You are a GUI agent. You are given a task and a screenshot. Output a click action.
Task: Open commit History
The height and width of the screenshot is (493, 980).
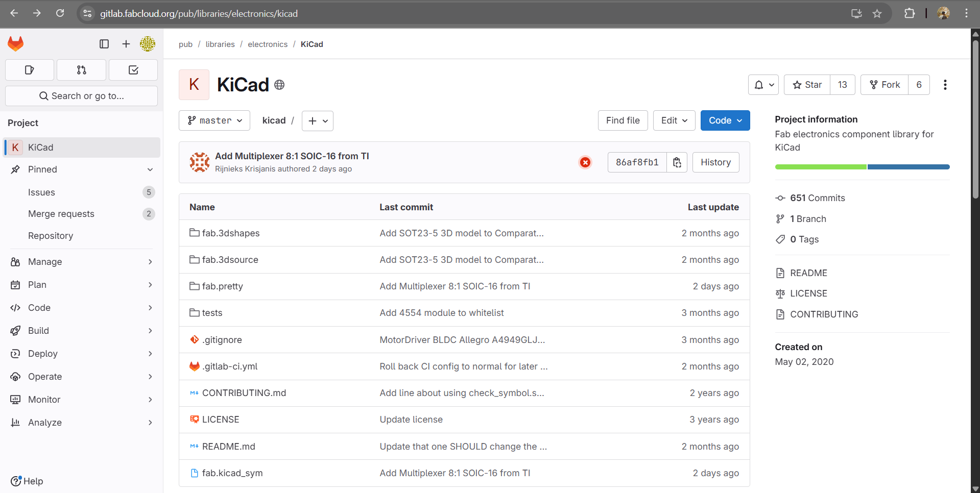point(715,162)
